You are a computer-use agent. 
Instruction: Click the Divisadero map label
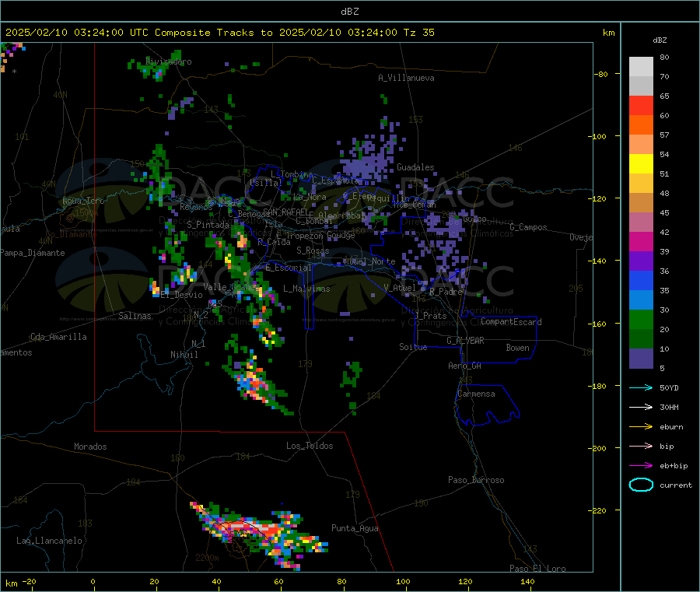168,61
